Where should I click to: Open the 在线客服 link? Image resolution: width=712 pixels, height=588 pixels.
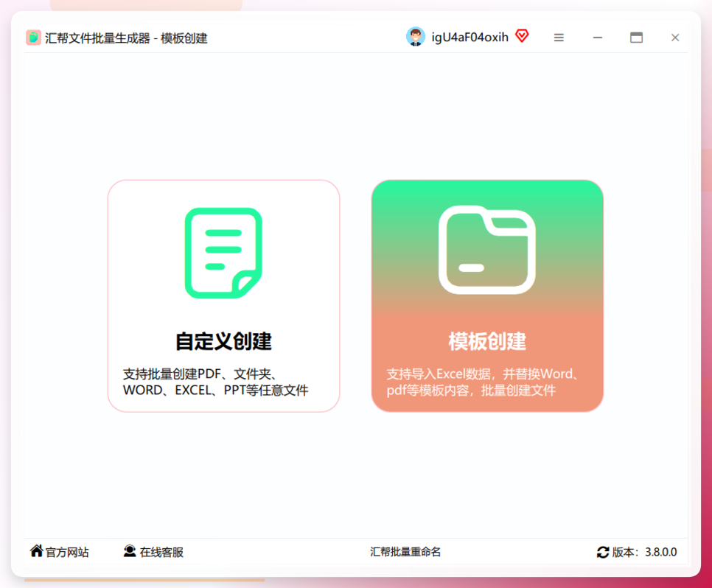click(161, 552)
